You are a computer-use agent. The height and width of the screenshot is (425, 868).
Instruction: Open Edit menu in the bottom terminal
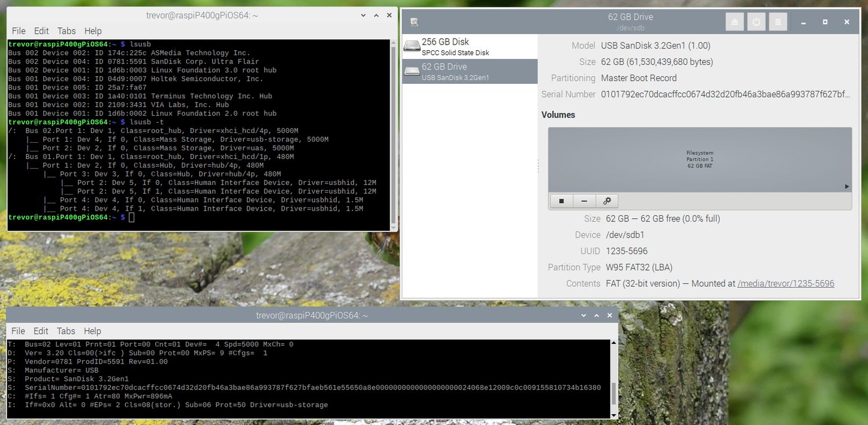click(x=41, y=331)
